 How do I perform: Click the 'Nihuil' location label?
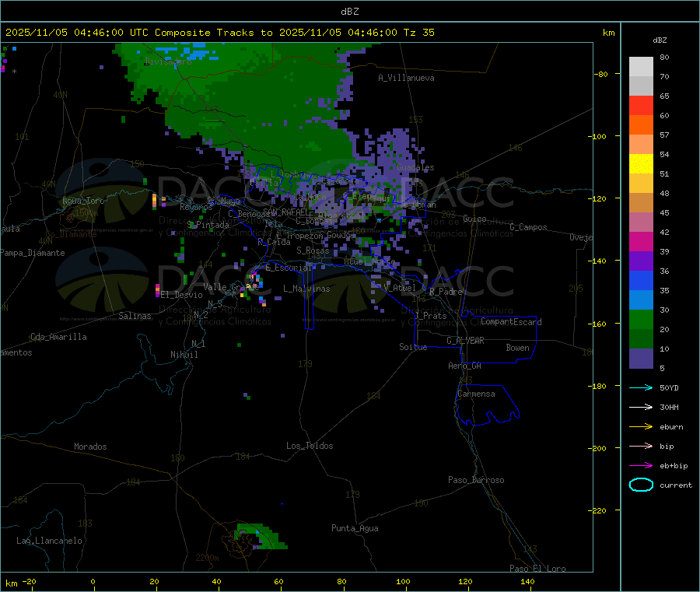[x=184, y=355]
